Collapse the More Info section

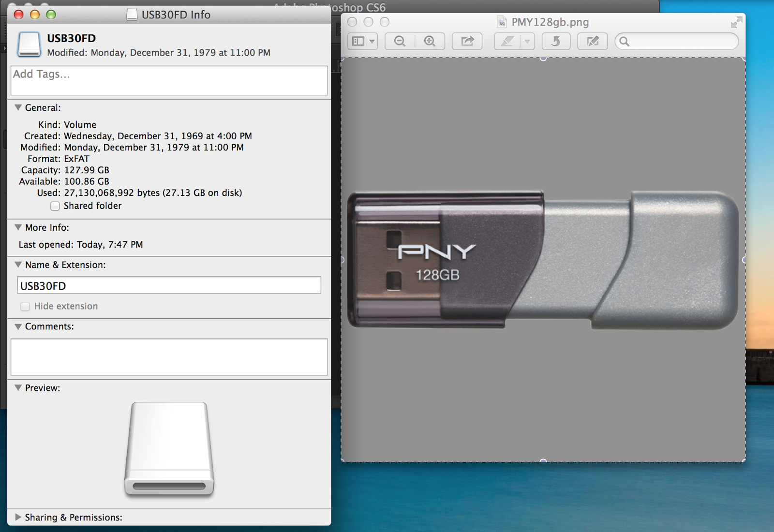point(18,227)
